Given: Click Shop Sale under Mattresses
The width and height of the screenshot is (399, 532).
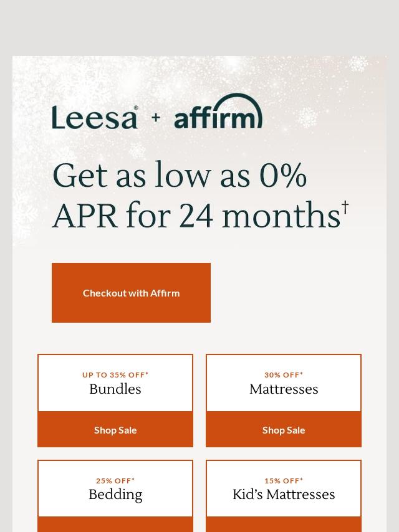Looking at the screenshot, I should [x=284, y=430].
